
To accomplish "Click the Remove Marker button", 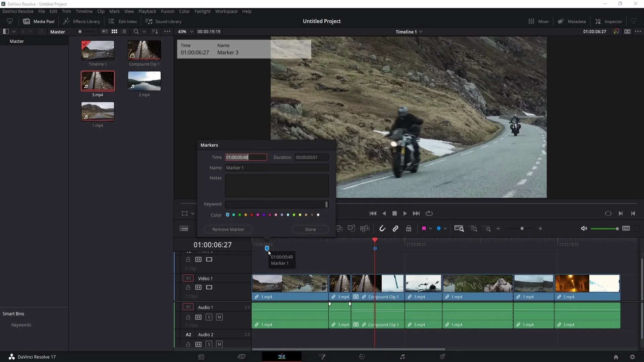I will pos(228,229).
